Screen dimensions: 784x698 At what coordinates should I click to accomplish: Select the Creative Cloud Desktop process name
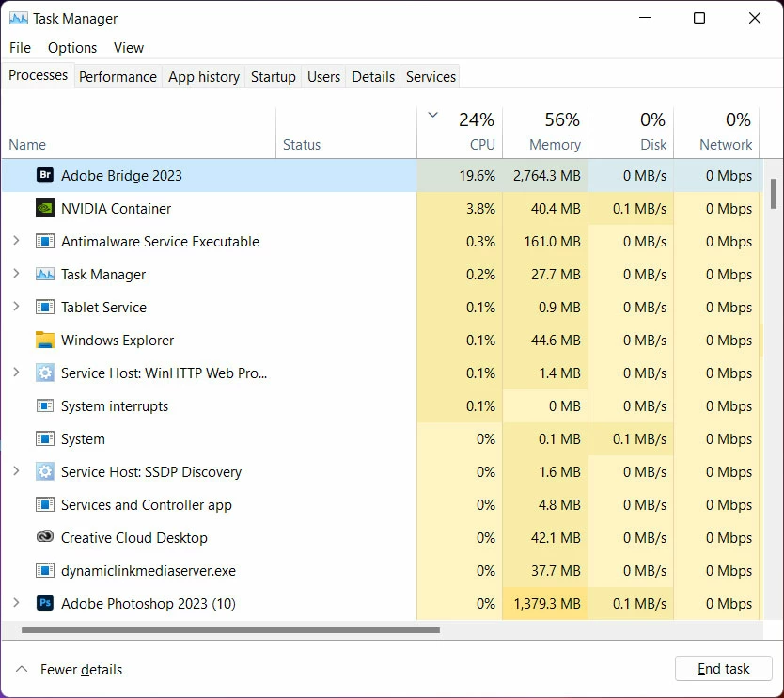tap(134, 538)
